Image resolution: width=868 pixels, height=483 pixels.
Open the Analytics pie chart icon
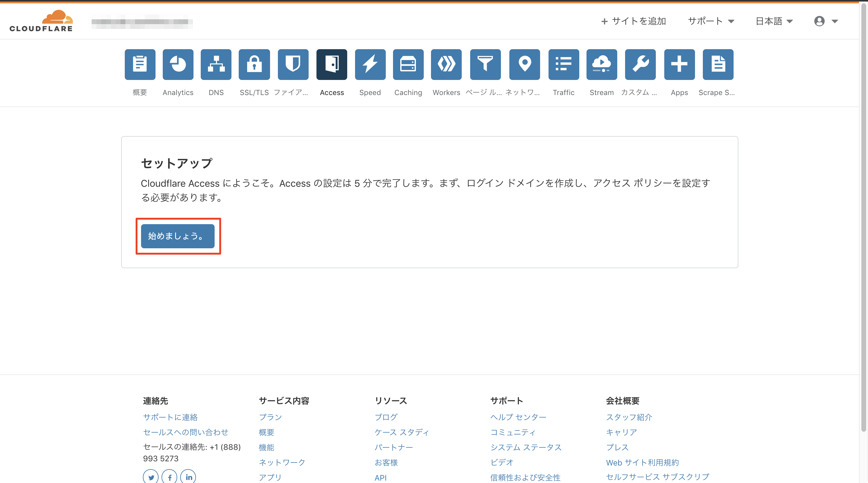178,65
